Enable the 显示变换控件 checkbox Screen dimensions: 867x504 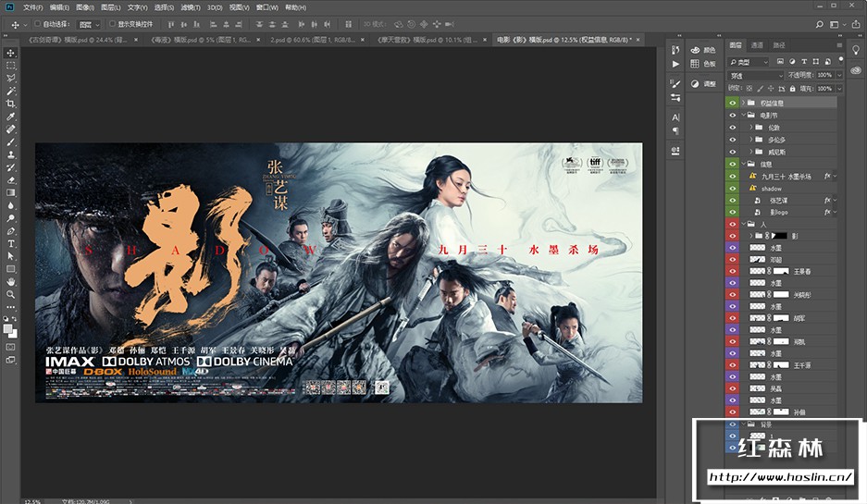[x=112, y=24]
